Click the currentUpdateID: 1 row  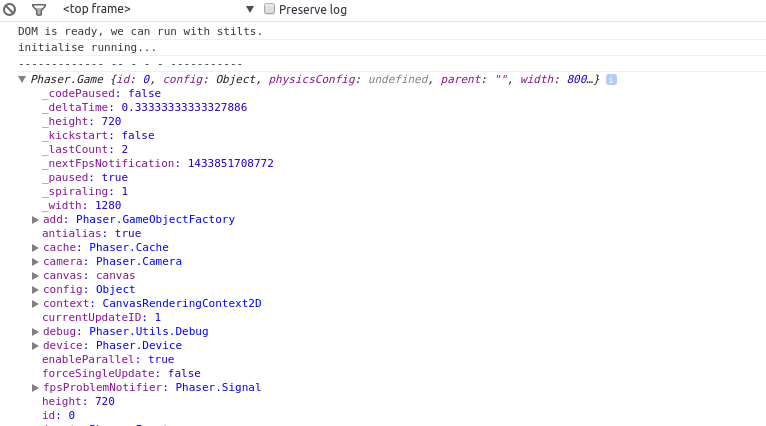click(102, 318)
